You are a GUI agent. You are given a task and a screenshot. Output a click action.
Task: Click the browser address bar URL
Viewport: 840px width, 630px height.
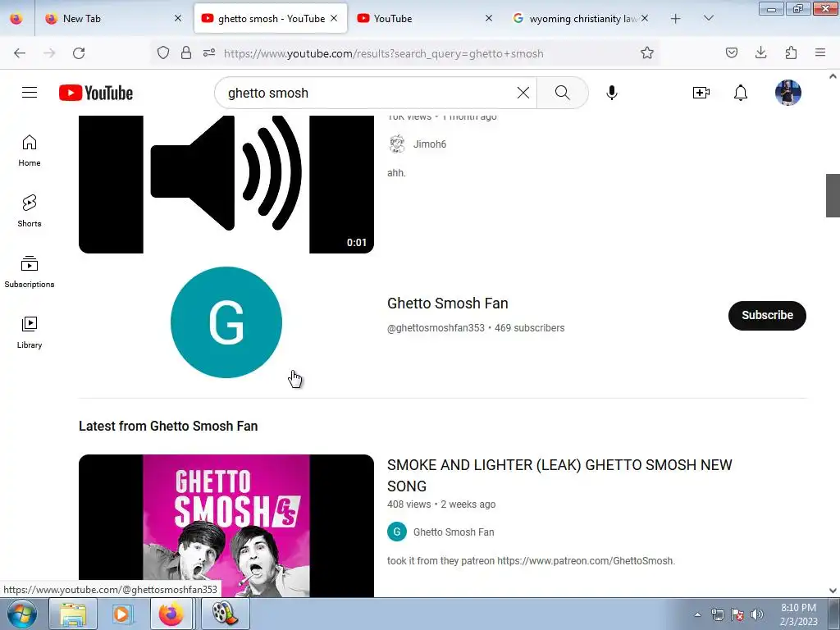pyautogui.click(x=384, y=53)
